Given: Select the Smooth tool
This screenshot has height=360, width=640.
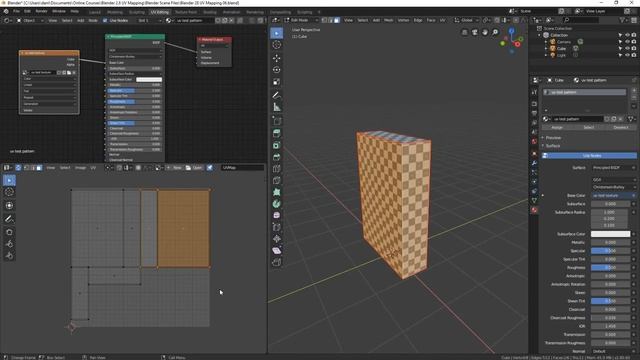Looking at the screenshot, I should pyautogui.click(x=277, y=215).
